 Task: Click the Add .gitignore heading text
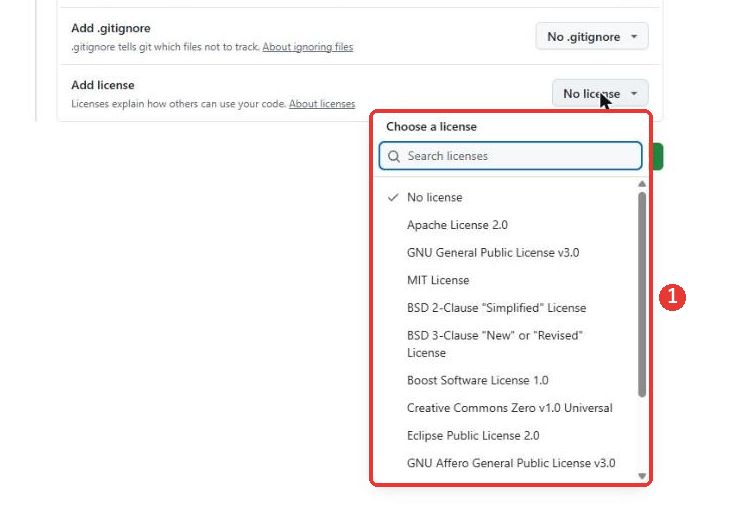(x=111, y=28)
